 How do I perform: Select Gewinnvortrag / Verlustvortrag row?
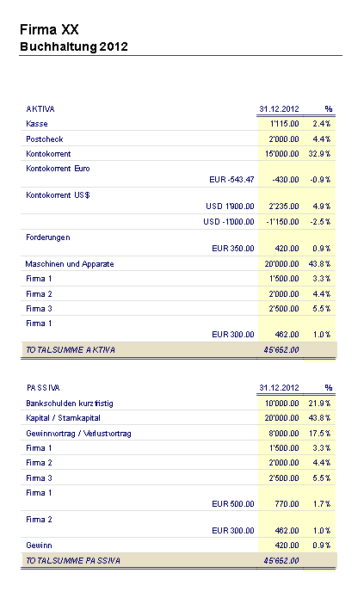[x=178, y=434]
